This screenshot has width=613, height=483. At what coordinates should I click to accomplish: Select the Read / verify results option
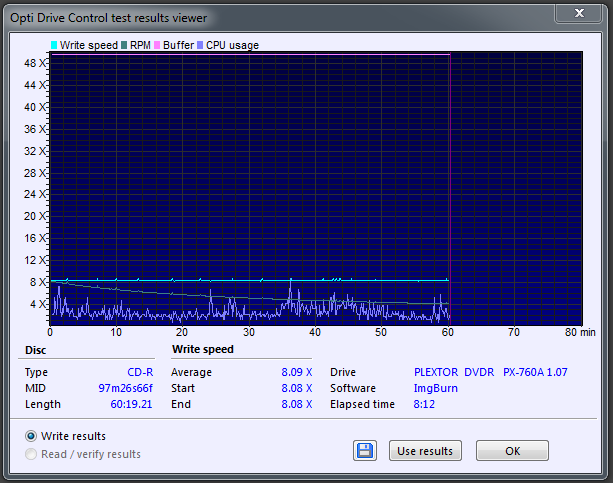pyautogui.click(x=31, y=454)
